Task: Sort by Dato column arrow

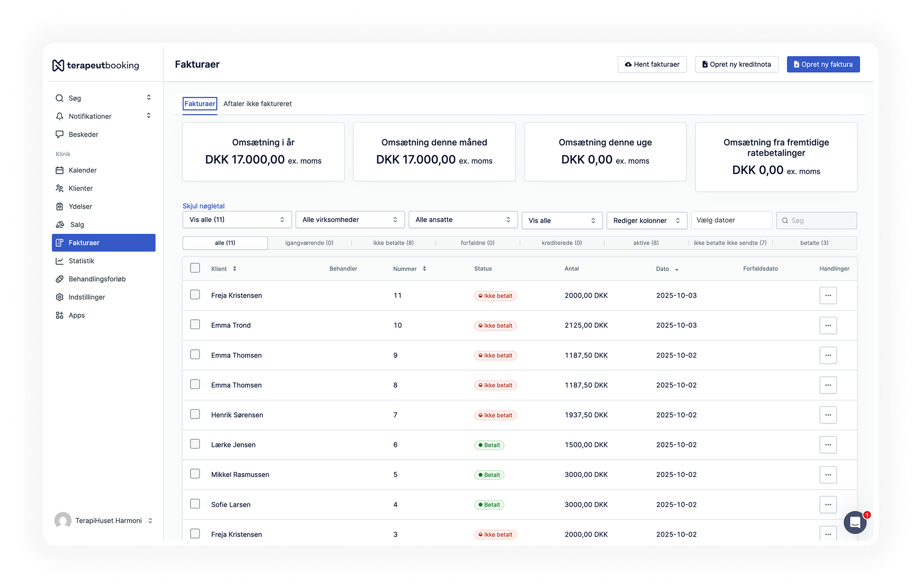Action: pos(676,270)
